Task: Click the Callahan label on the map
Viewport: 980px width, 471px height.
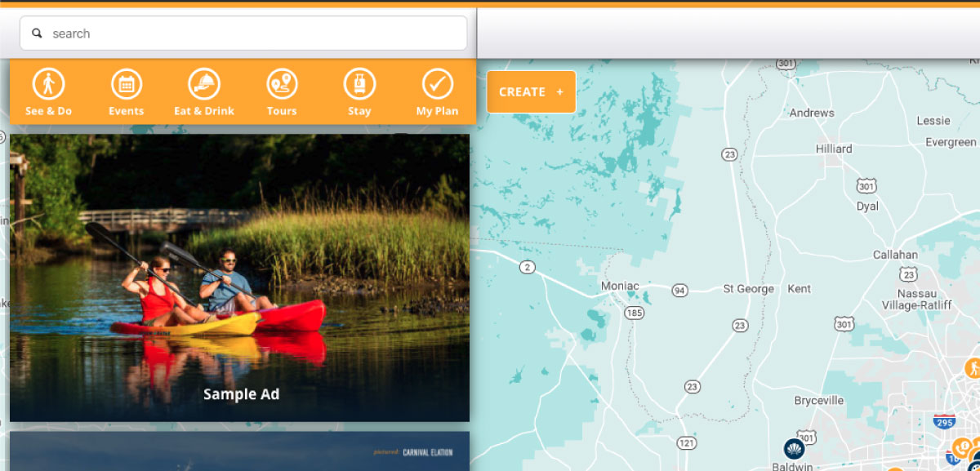Action: (x=895, y=255)
